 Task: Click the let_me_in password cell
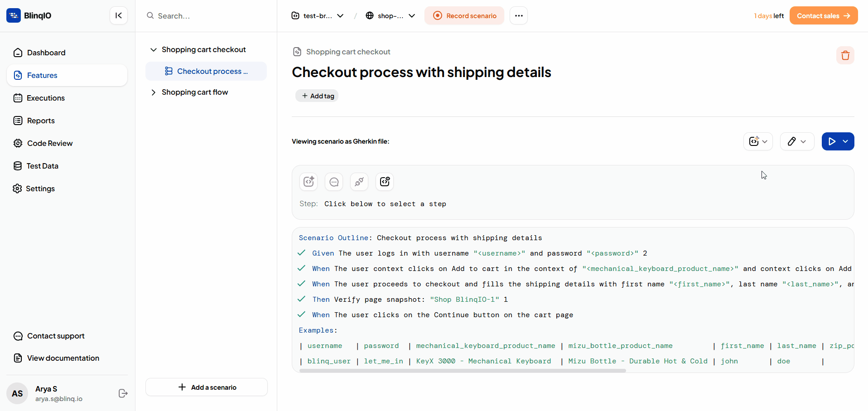383,361
